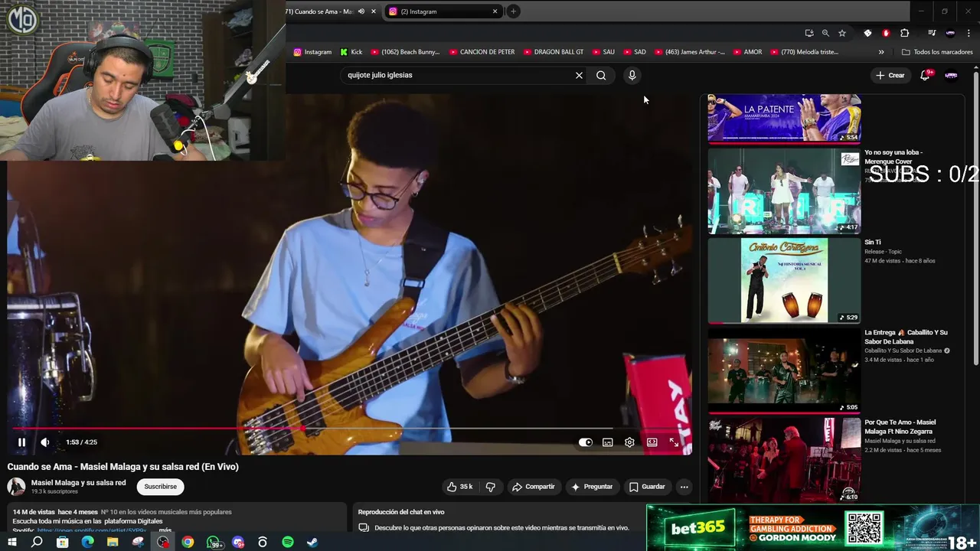Screen dimensions: 980x551
Task: Open YouTube notifications bell
Action: pyautogui.click(x=925, y=75)
